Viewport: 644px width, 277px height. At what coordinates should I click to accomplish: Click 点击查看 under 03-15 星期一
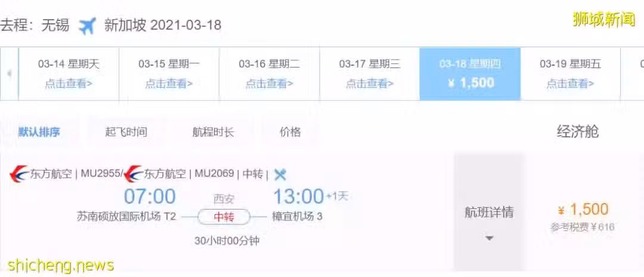[x=169, y=84]
